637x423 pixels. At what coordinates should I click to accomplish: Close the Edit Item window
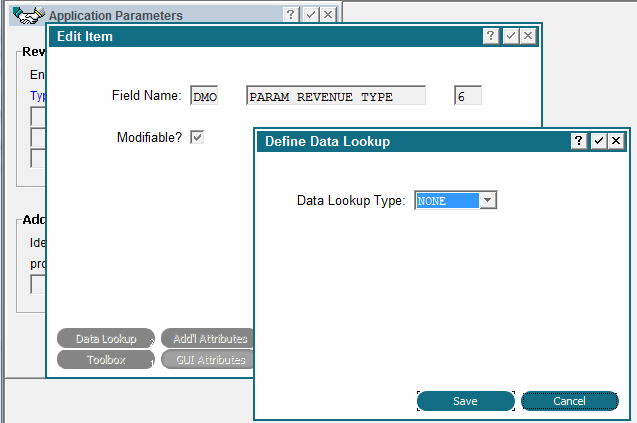click(528, 36)
